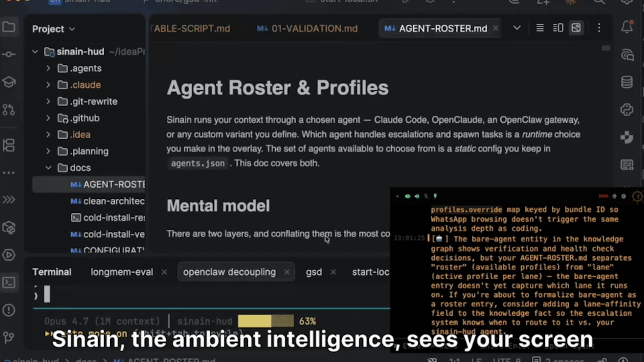
Task: Click the agents.json inline code text
Action: tap(198, 163)
